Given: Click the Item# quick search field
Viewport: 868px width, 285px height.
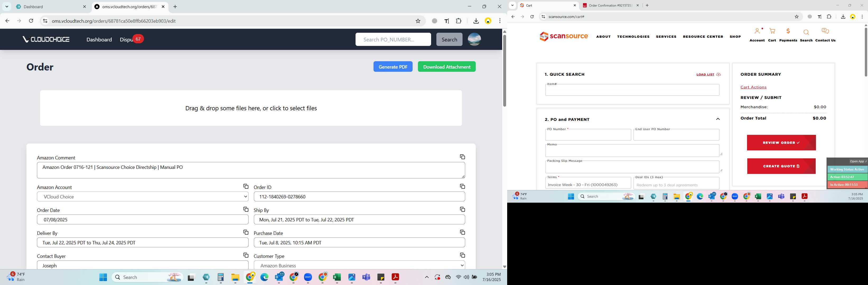Looking at the screenshot, I should click(x=632, y=90).
